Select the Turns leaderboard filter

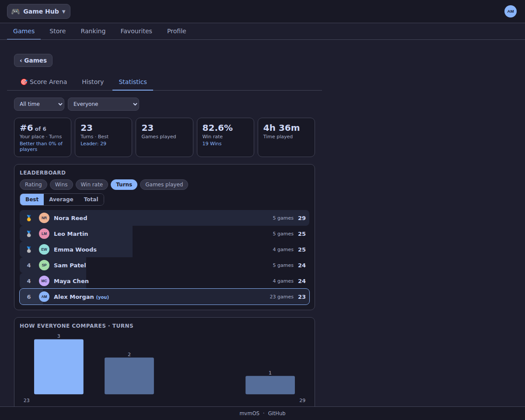point(124,185)
